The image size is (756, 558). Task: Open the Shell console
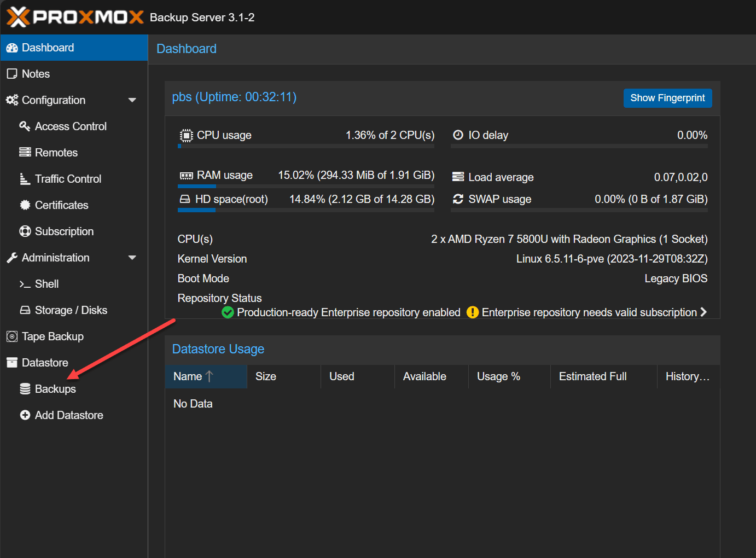[x=74, y=284]
